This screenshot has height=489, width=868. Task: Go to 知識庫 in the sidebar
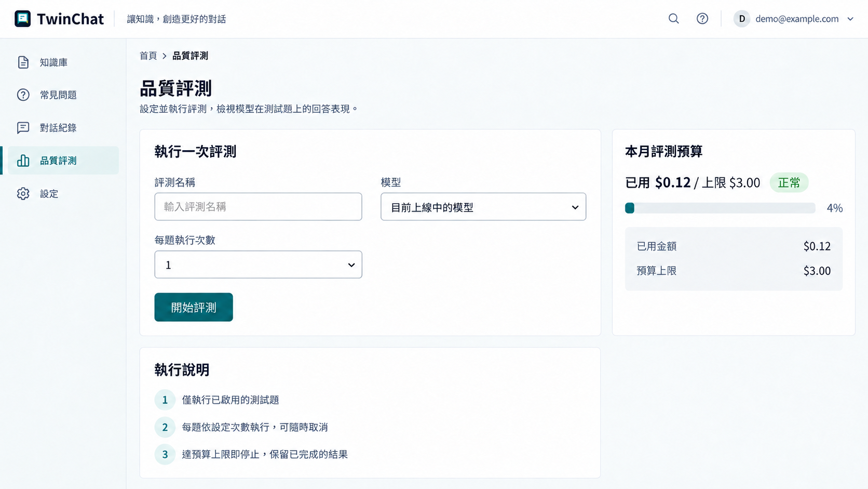[x=63, y=62]
